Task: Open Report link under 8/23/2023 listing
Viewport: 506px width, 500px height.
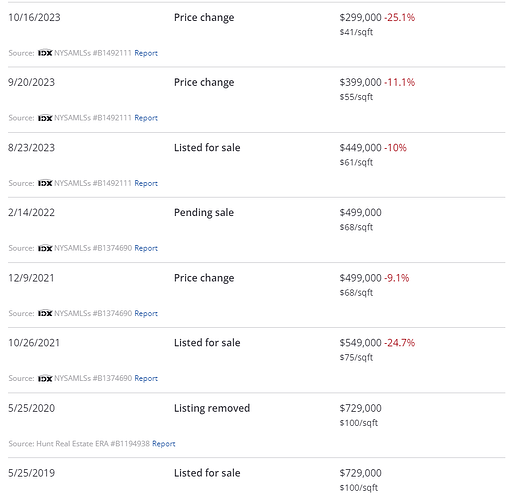Action: (146, 183)
